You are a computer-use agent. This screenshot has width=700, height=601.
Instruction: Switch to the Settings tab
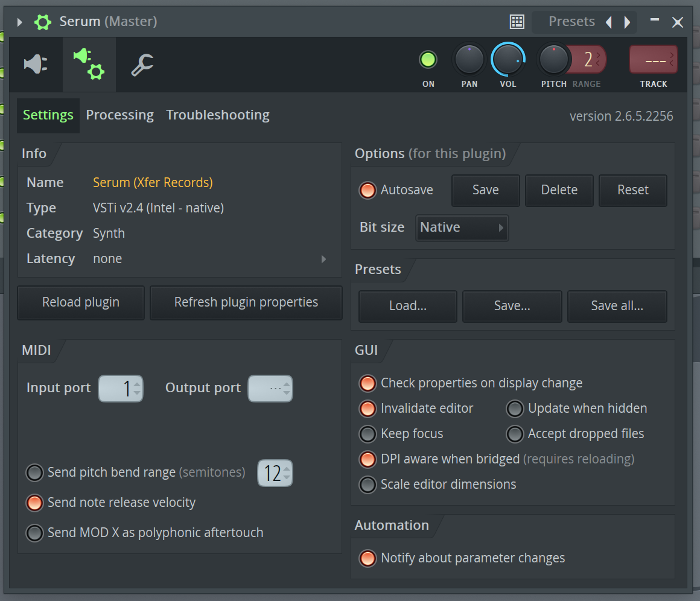point(48,115)
